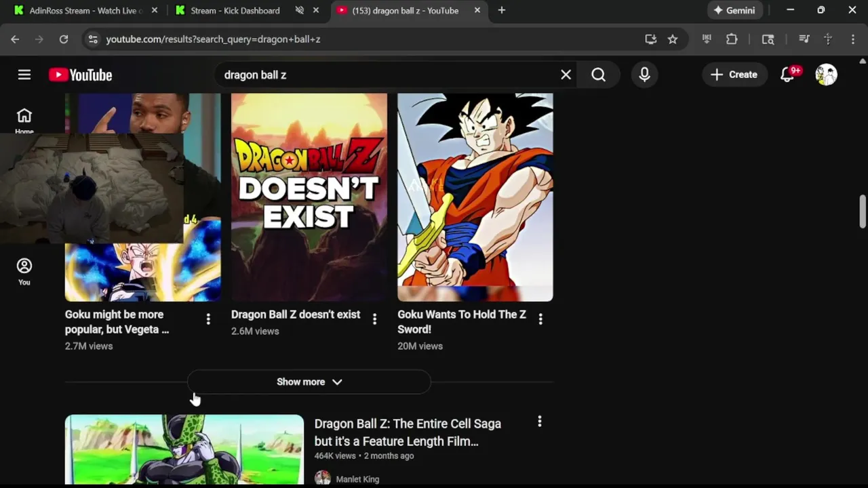Open the browser extensions puzzle icon
This screenshot has width=868, height=488.
coord(732,39)
